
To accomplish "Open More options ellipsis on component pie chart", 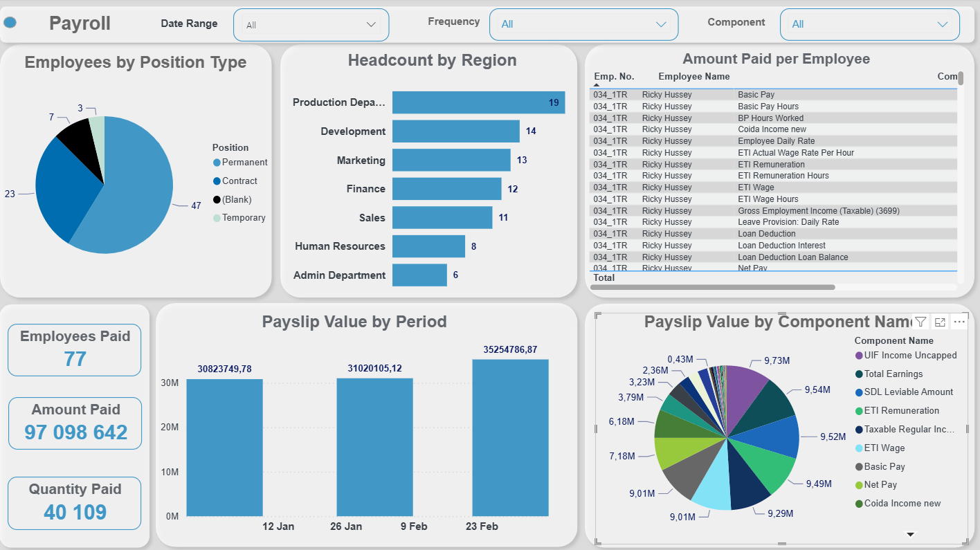I will point(959,322).
